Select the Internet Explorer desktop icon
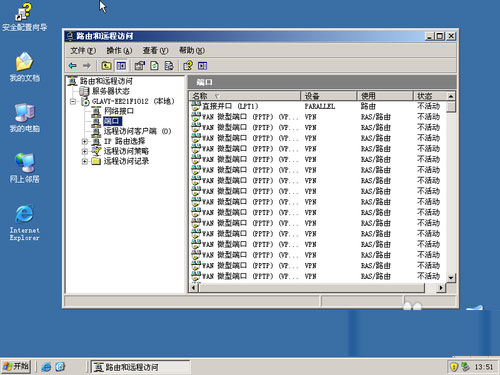 [24, 223]
